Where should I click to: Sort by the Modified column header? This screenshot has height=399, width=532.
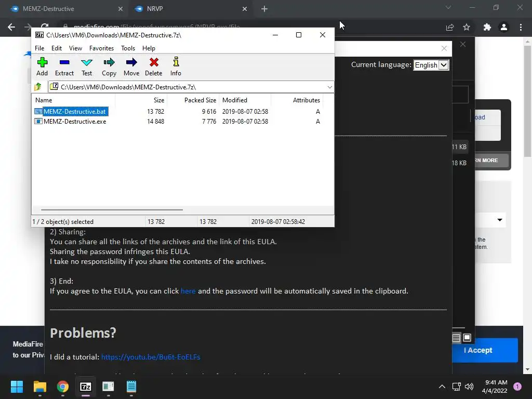245,100
